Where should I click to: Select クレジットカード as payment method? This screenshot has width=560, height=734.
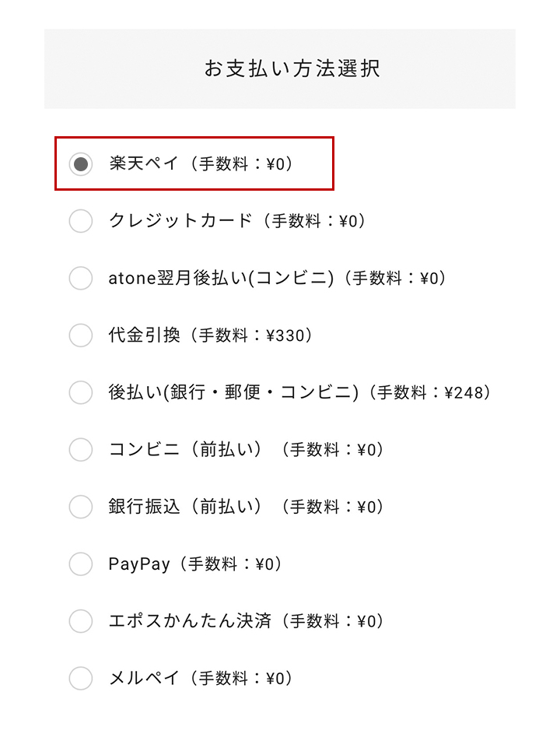80,221
